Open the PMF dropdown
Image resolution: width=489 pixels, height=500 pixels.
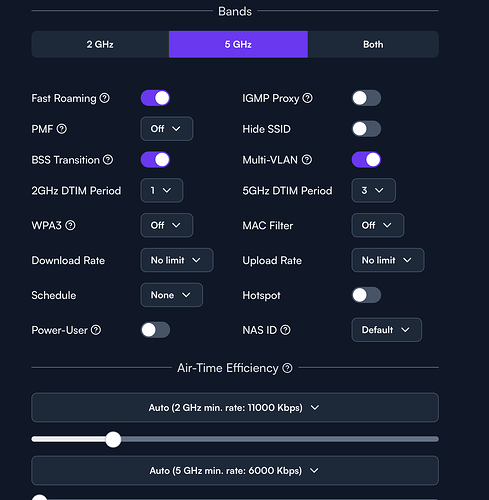click(167, 129)
